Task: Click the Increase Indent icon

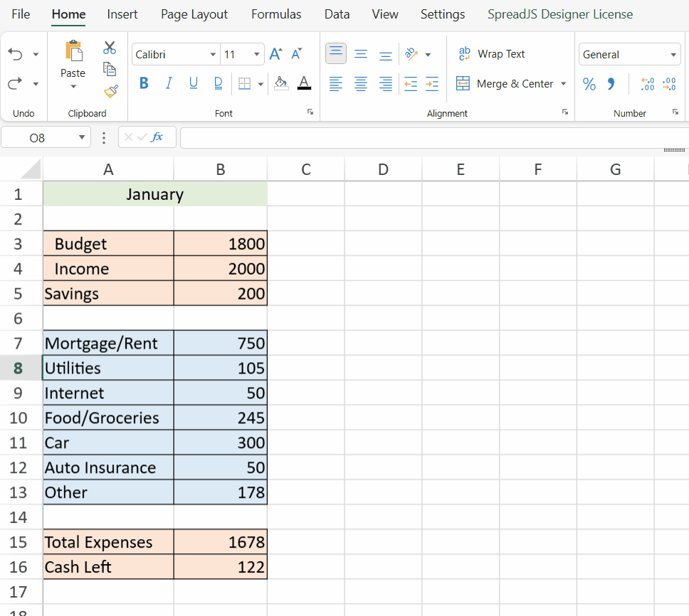Action: (432, 83)
